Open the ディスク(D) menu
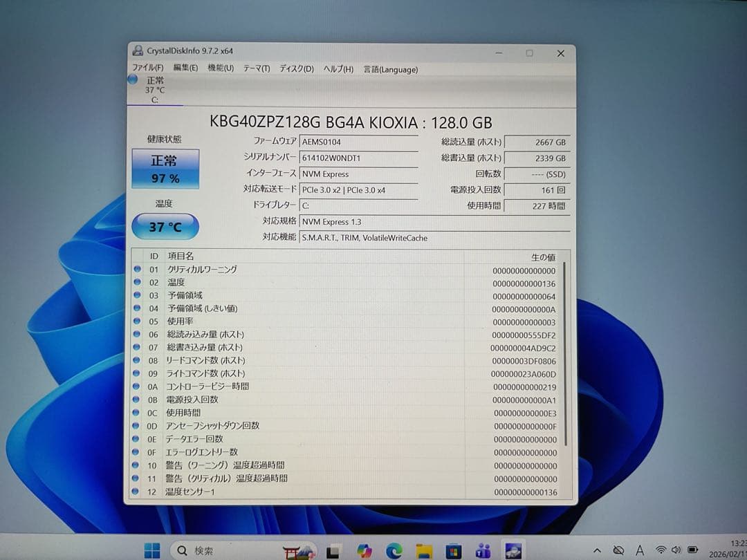This screenshot has height=560, width=747. (296, 68)
